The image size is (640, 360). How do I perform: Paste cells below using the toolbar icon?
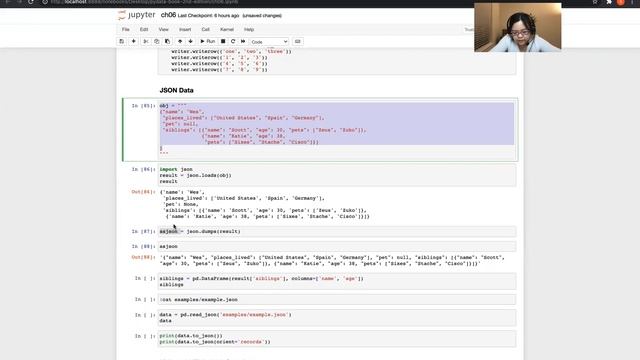tap(167, 42)
